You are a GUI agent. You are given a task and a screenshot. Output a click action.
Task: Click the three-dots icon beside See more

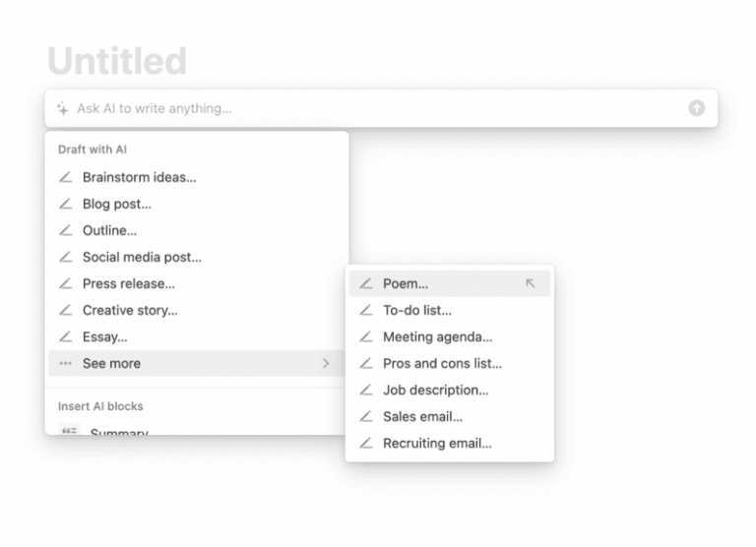66,363
